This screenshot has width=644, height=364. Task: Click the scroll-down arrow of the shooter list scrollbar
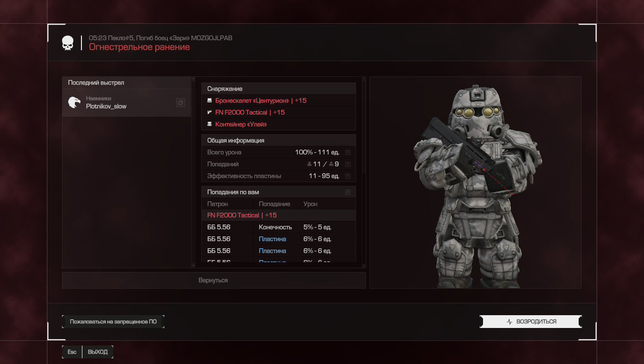pos(193,265)
